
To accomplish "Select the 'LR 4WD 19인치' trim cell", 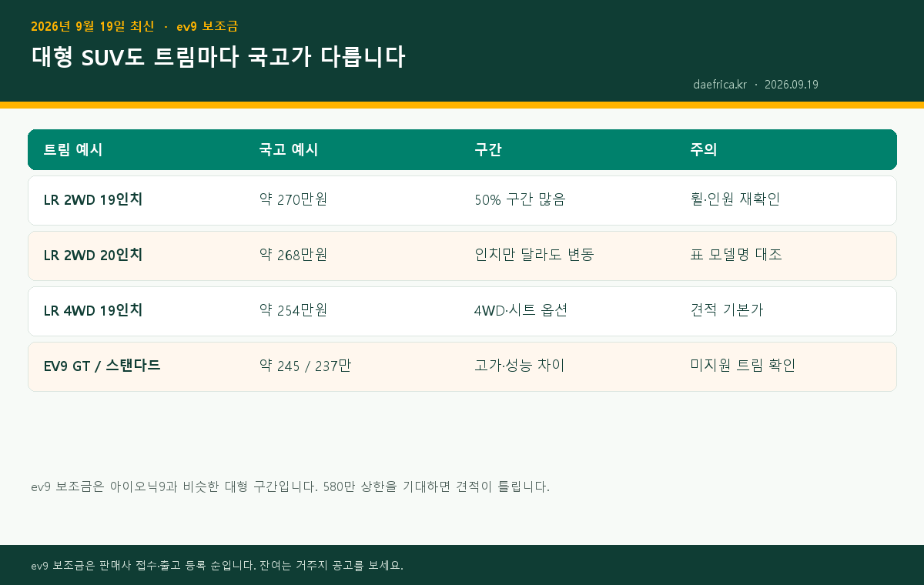I will click(x=93, y=310).
